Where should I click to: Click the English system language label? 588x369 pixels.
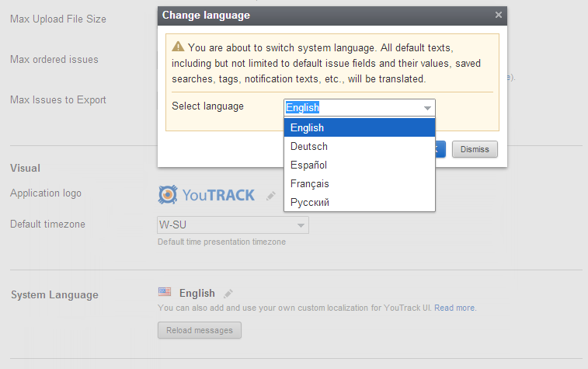(x=197, y=293)
